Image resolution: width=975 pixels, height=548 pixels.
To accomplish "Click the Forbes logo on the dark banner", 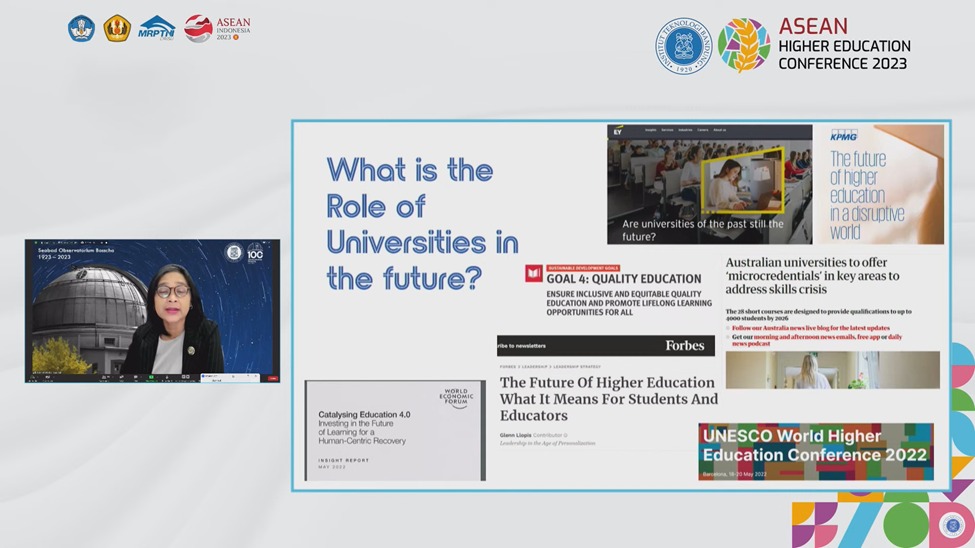I will click(x=685, y=346).
